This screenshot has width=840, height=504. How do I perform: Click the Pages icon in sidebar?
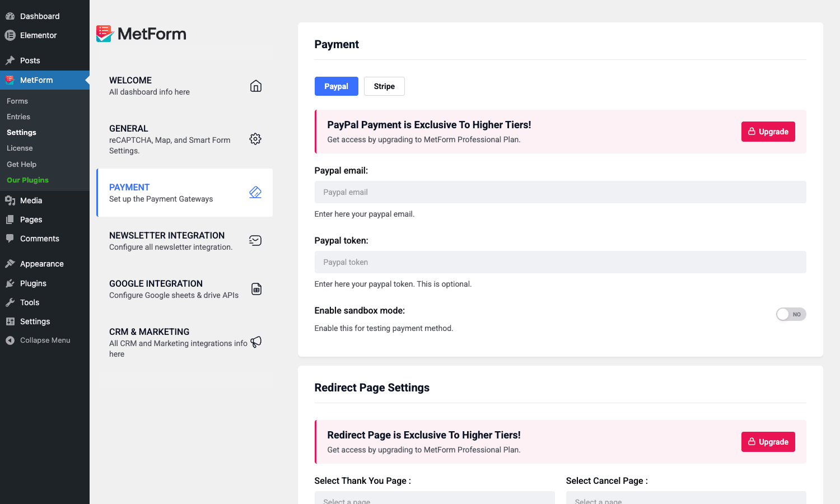point(10,220)
